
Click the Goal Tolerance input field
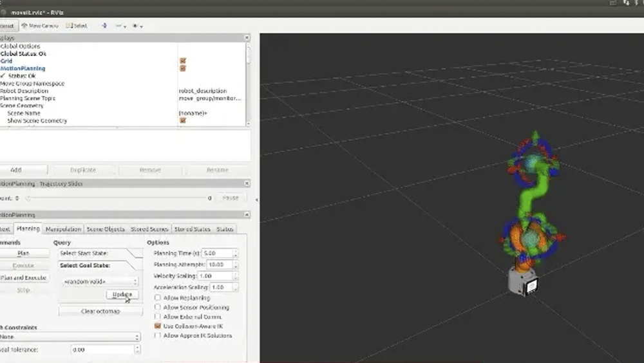tap(102, 349)
